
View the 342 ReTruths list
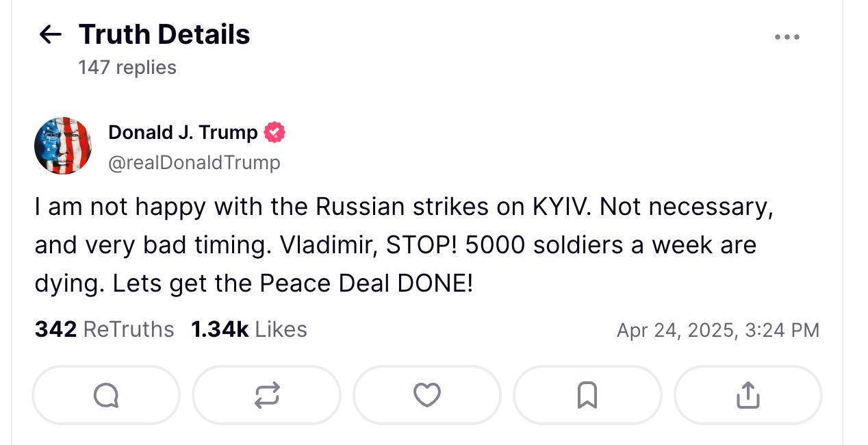click(104, 329)
